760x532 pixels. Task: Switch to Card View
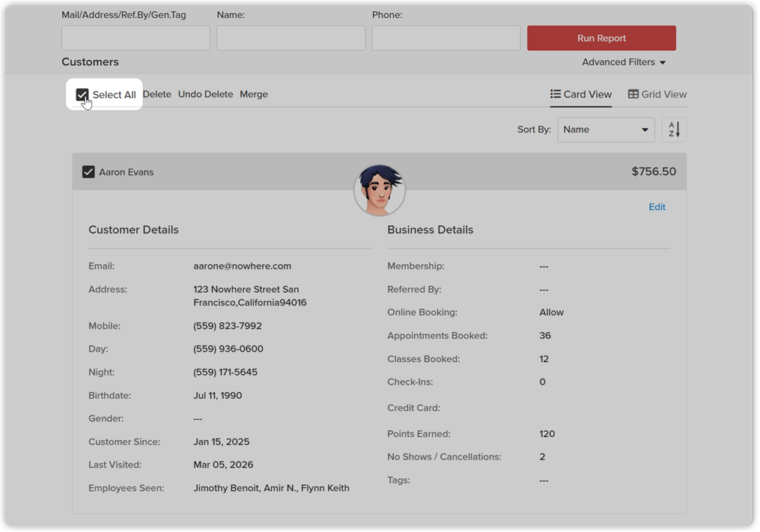click(x=580, y=94)
